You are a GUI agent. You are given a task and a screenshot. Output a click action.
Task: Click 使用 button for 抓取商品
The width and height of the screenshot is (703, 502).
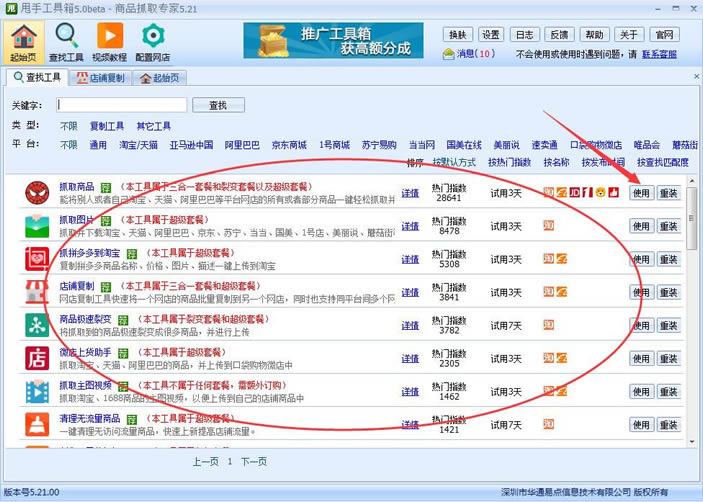point(641,193)
